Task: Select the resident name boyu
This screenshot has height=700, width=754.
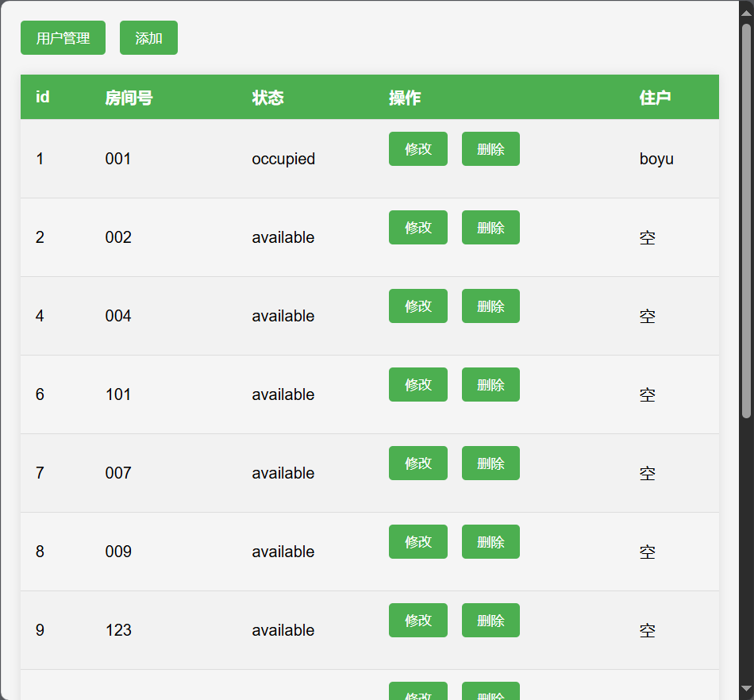Action: tap(656, 160)
